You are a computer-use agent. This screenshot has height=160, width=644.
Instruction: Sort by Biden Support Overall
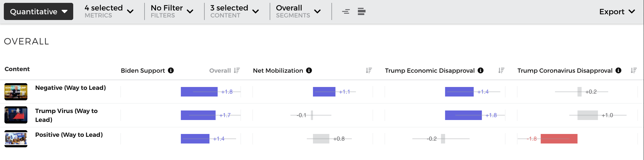coord(237,70)
